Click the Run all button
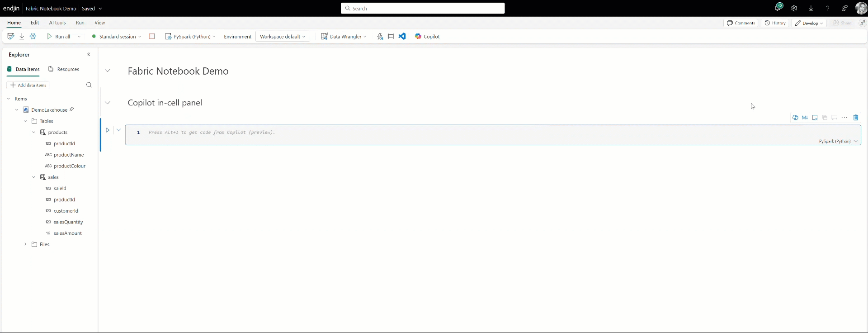 point(59,37)
